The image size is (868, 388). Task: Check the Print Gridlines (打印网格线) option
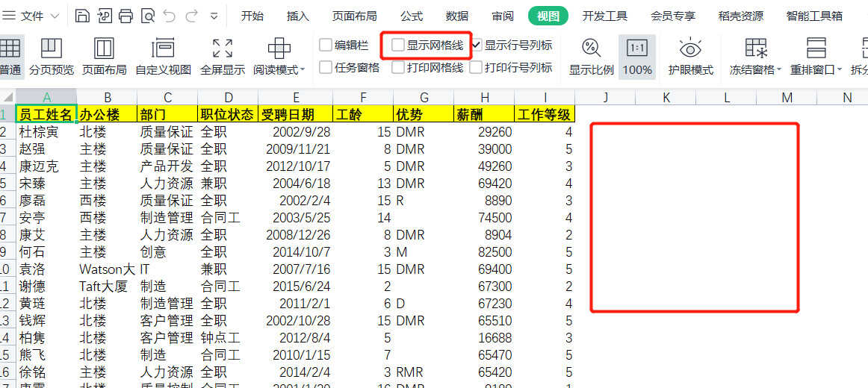click(x=399, y=68)
